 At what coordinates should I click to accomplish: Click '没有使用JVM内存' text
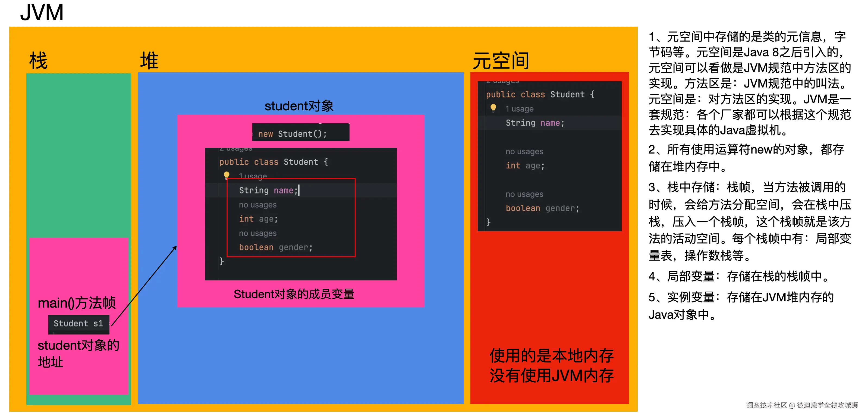[x=552, y=376]
